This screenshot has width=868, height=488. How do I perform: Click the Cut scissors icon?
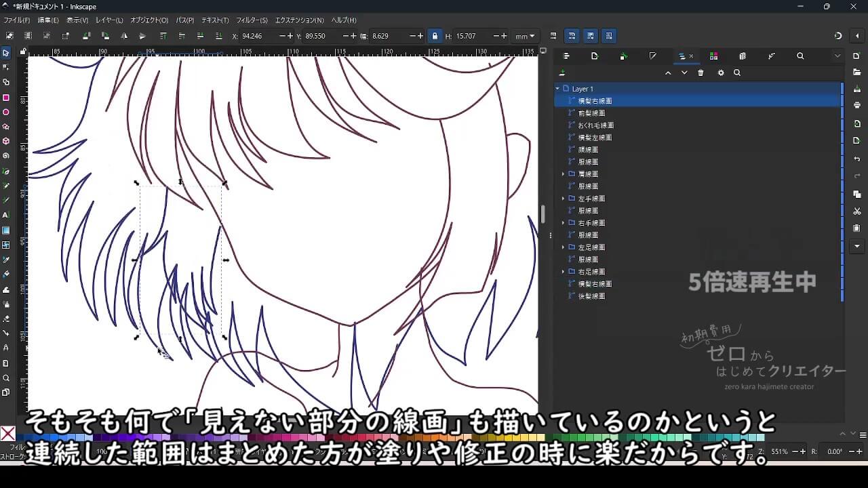pos(857,211)
